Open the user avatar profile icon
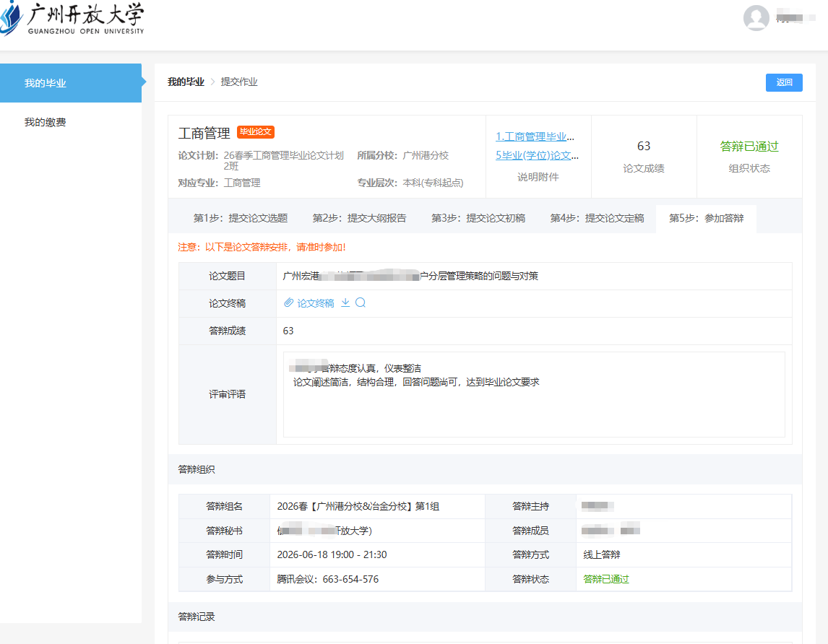 tap(756, 18)
